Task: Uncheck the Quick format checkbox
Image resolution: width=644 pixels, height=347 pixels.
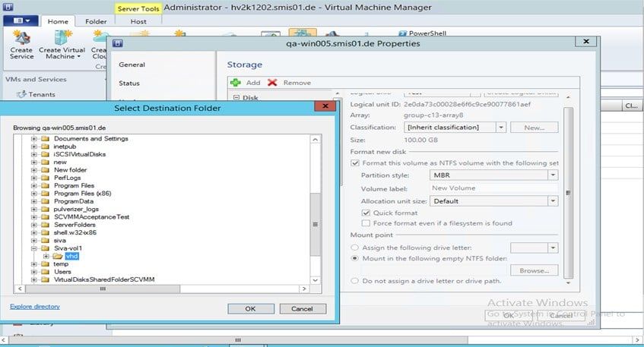Action: pos(366,213)
